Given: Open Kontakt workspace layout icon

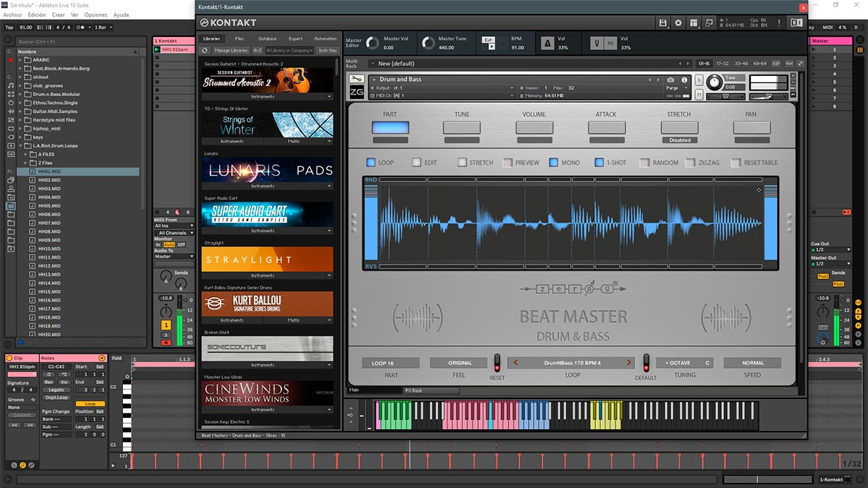Looking at the screenshot, I should [694, 23].
